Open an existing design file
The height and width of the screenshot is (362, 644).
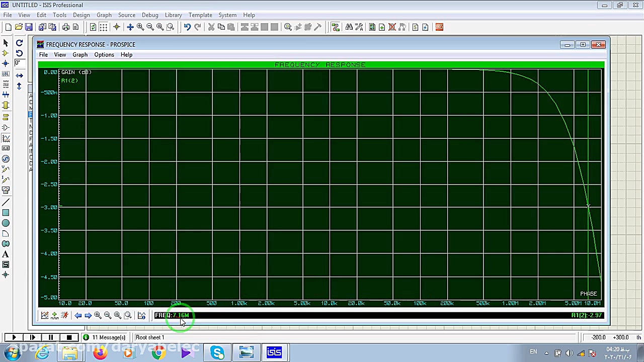(x=19, y=27)
